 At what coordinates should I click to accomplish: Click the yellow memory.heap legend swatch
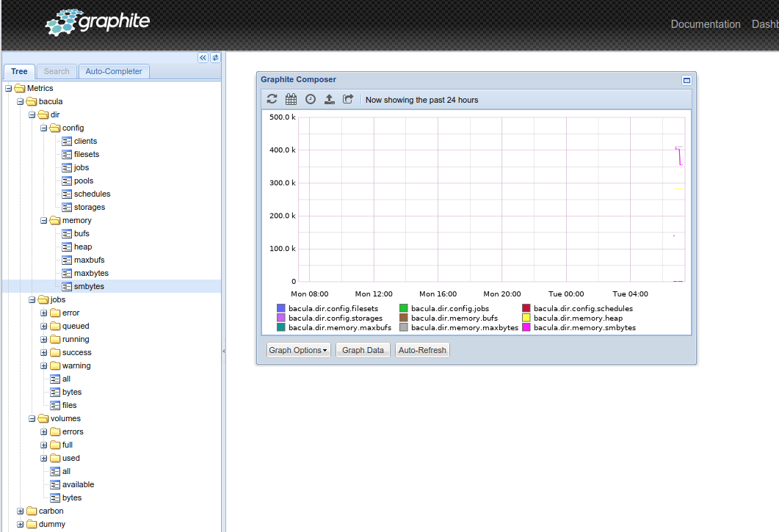pyautogui.click(x=526, y=318)
